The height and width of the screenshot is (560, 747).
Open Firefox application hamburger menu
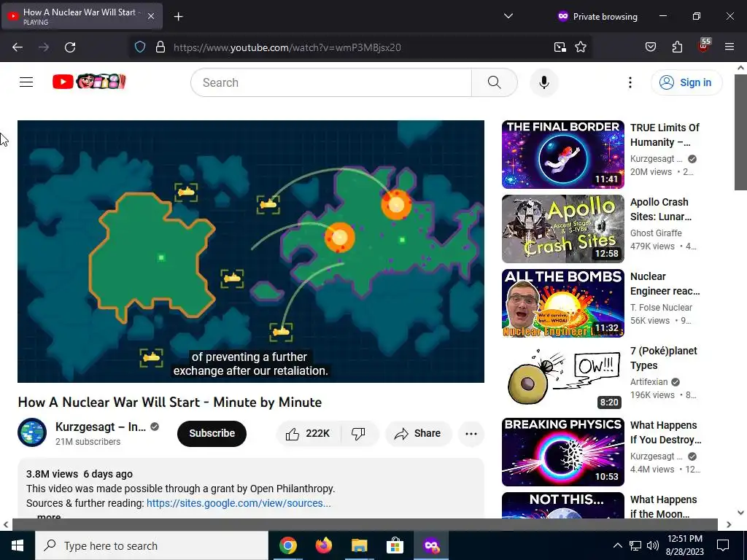click(x=729, y=47)
